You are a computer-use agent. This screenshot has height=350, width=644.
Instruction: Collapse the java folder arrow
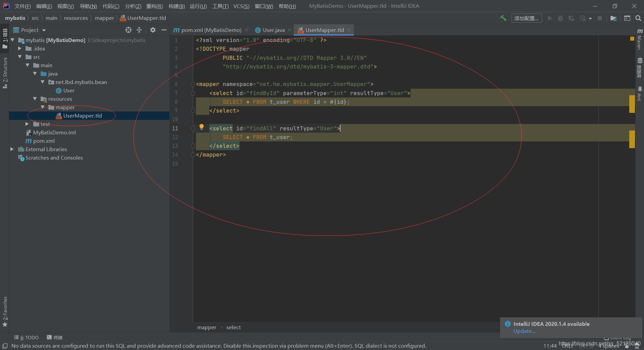(x=35, y=74)
